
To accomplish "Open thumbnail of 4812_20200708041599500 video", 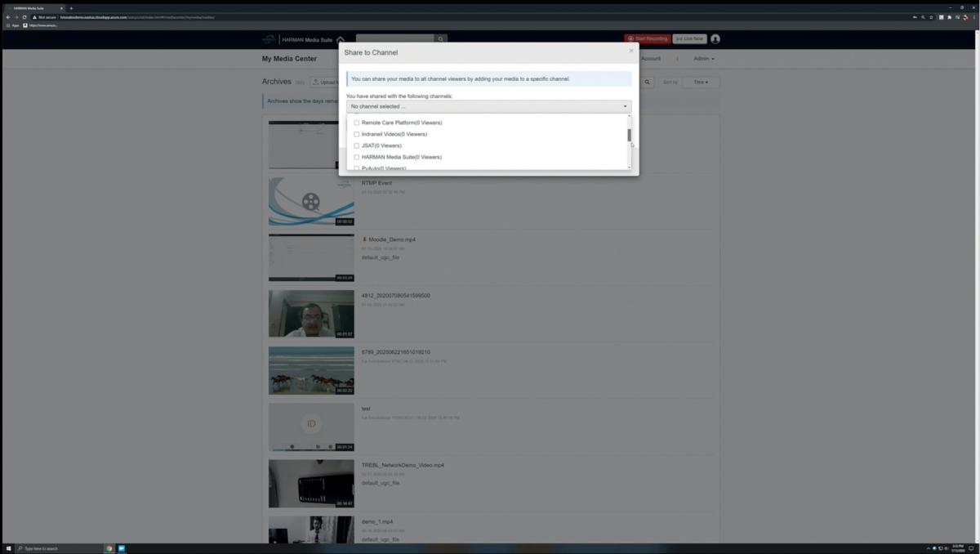I will click(311, 314).
